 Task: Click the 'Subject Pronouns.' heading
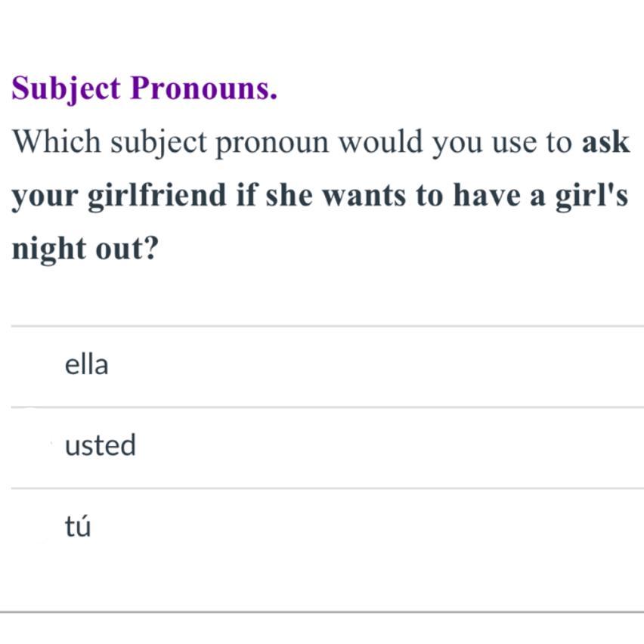tap(144, 89)
